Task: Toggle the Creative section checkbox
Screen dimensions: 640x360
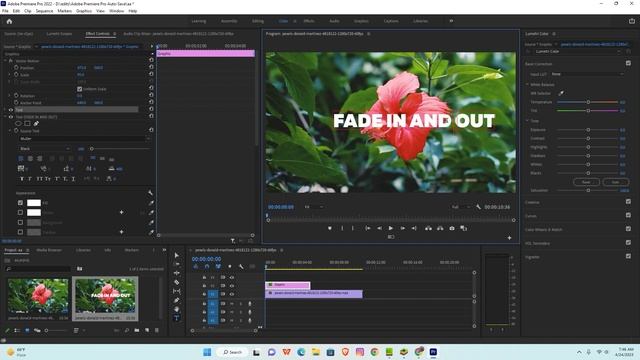Action: coord(628,202)
